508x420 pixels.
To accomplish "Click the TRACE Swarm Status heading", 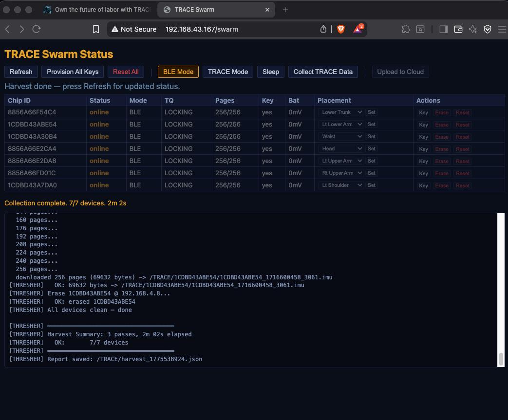I will pos(58,54).
